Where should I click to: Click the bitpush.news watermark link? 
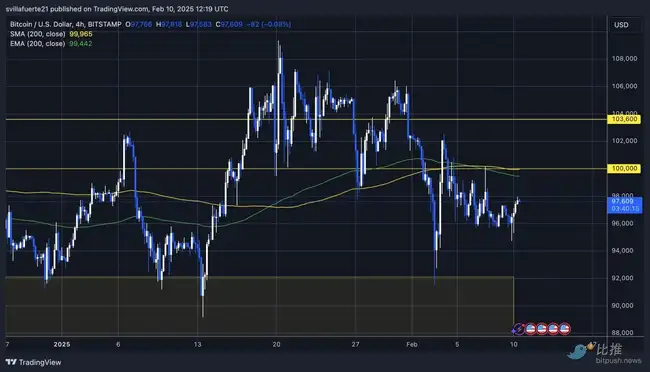tap(618, 360)
